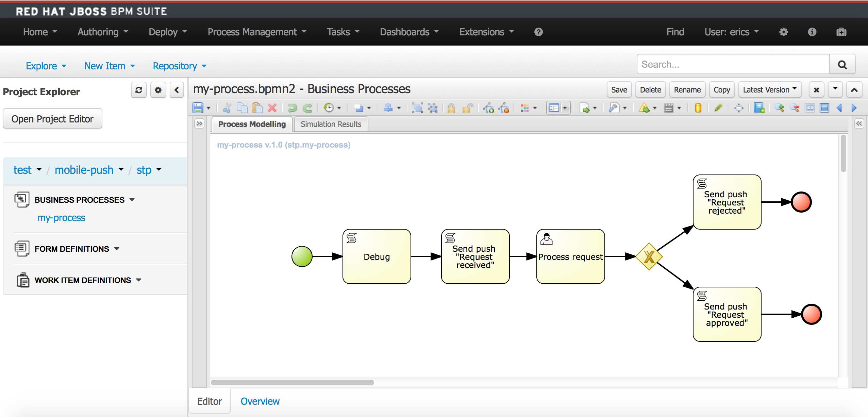
Task: Expand the BUSINESS PROCESSES section arrow
Action: click(x=132, y=200)
